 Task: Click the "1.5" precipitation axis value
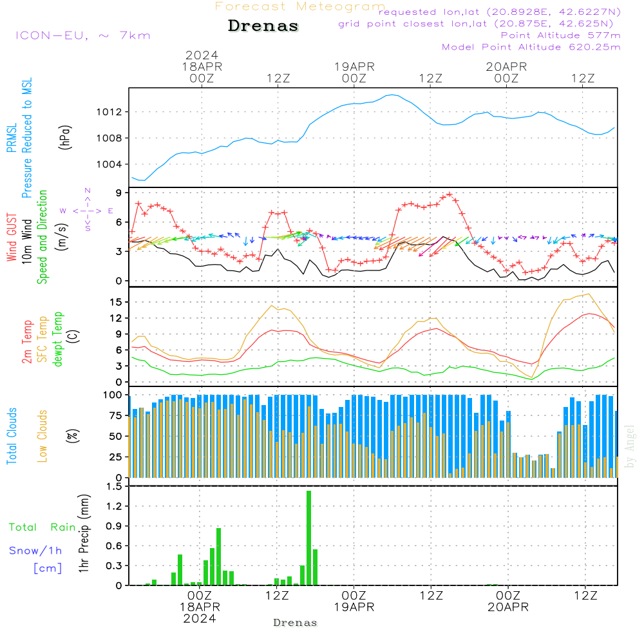[x=114, y=487]
